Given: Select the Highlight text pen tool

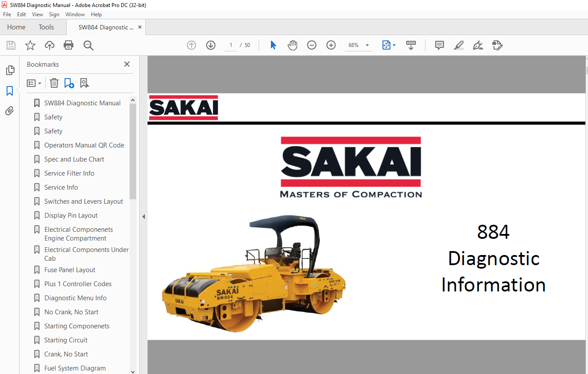Looking at the screenshot, I should pos(458,45).
